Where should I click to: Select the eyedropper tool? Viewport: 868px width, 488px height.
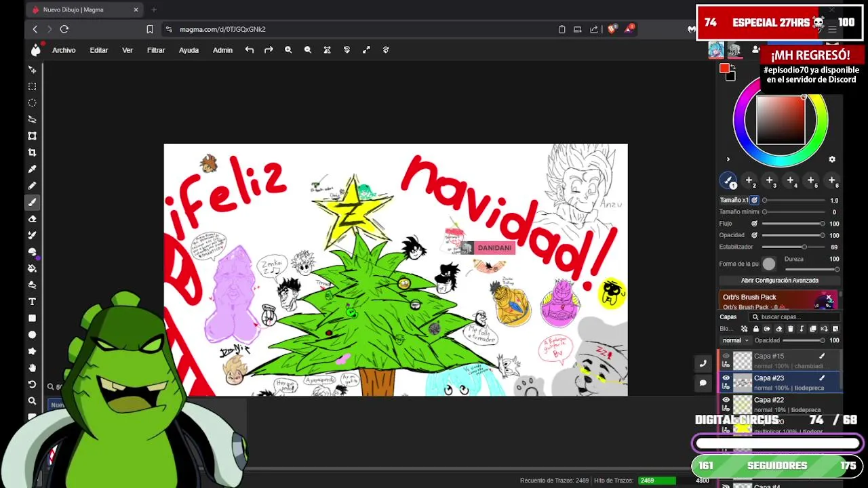(x=32, y=169)
